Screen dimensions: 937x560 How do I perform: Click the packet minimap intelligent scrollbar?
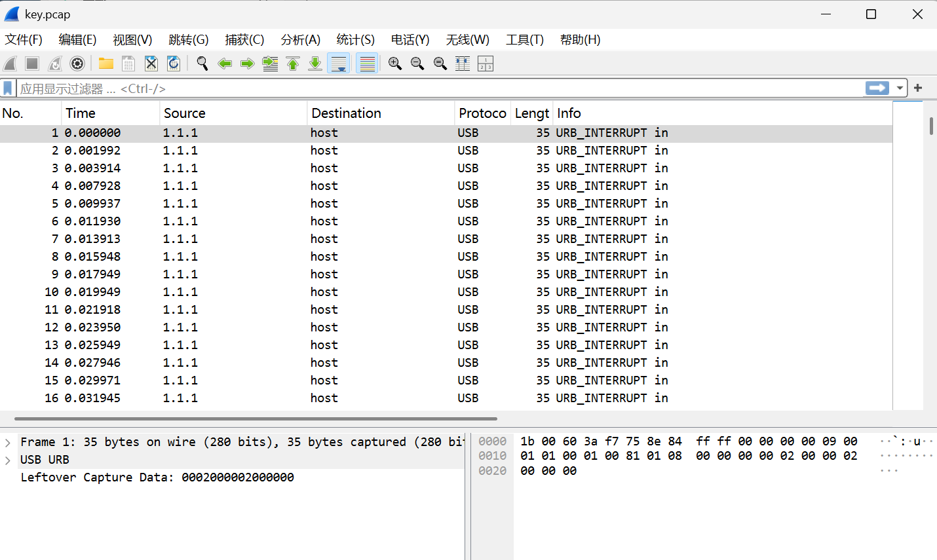click(908, 255)
